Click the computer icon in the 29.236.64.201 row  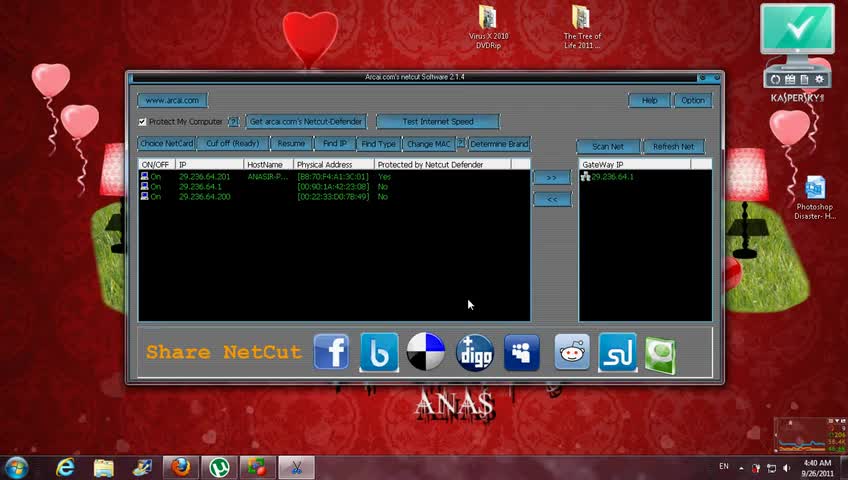144,176
